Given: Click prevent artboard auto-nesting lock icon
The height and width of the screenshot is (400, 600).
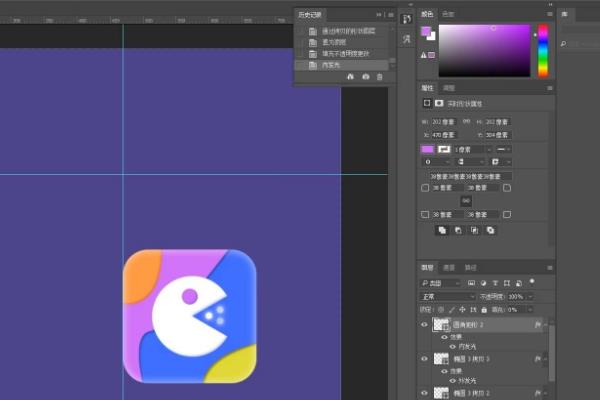Looking at the screenshot, I should click(x=473, y=309).
